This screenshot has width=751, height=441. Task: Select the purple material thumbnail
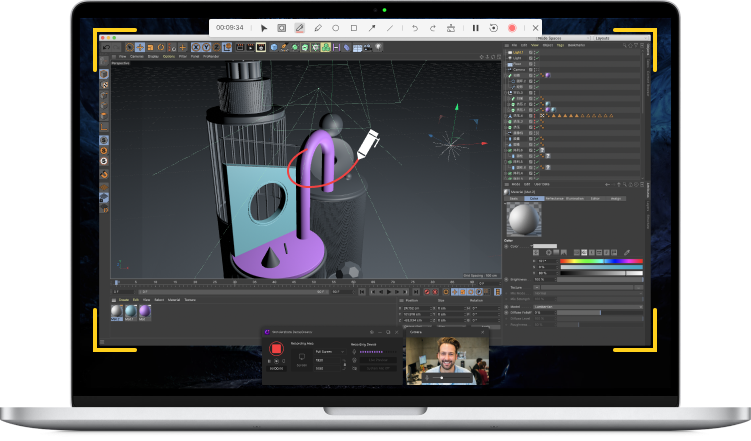[x=145, y=312]
